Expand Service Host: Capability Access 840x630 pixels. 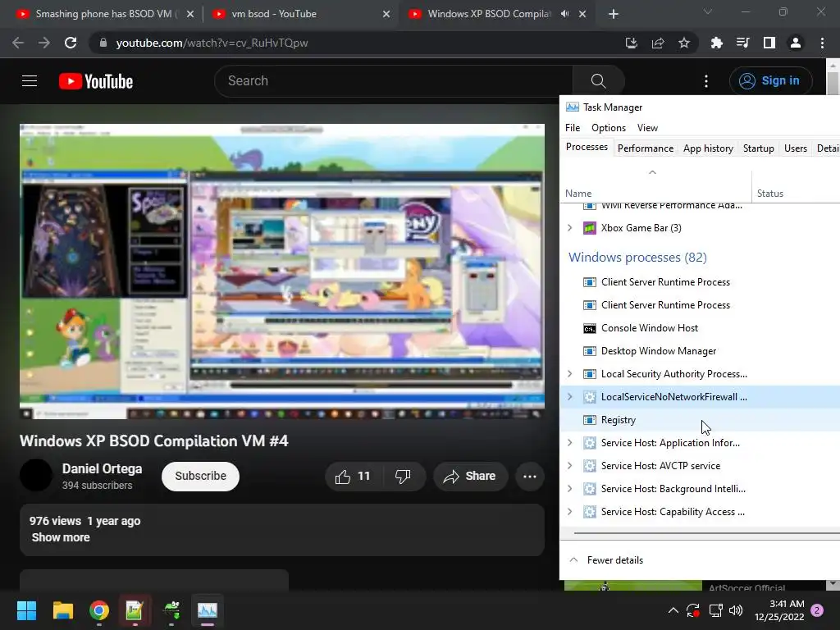tap(569, 512)
